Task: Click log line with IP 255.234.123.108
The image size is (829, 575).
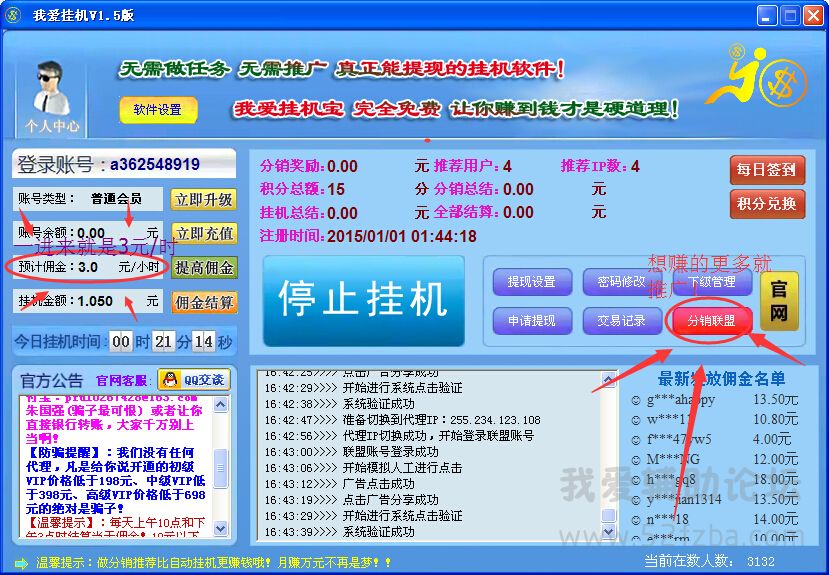Action: pos(403,420)
